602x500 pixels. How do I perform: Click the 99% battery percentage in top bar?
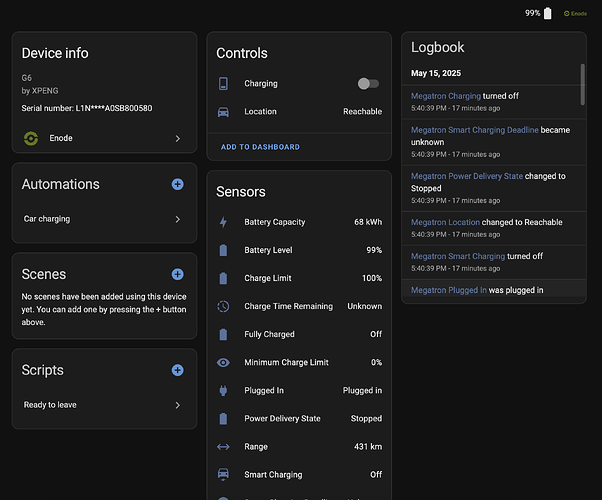click(x=533, y=13)
